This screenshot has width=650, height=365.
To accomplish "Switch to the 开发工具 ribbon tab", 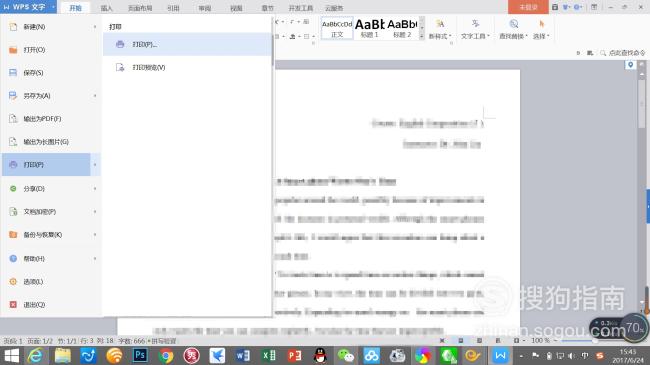I will point(301,8).
